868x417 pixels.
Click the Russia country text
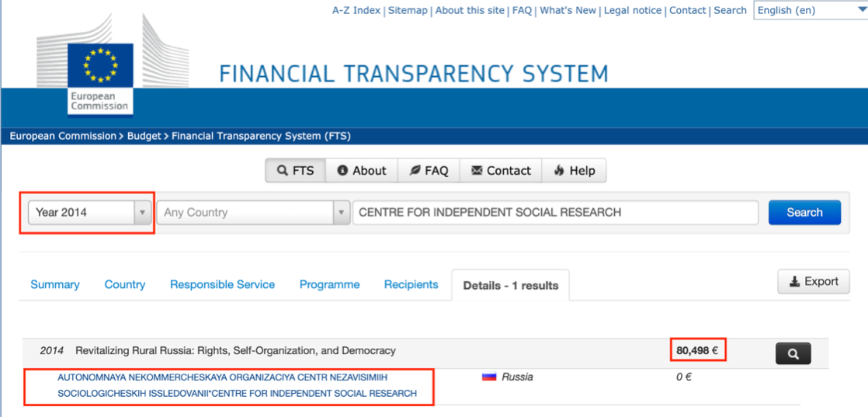pos(518,377)
